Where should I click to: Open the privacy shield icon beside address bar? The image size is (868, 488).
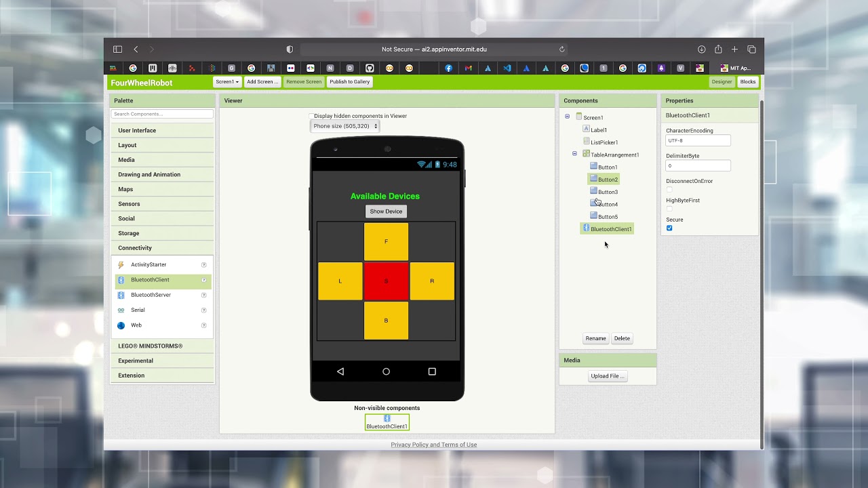290,49
